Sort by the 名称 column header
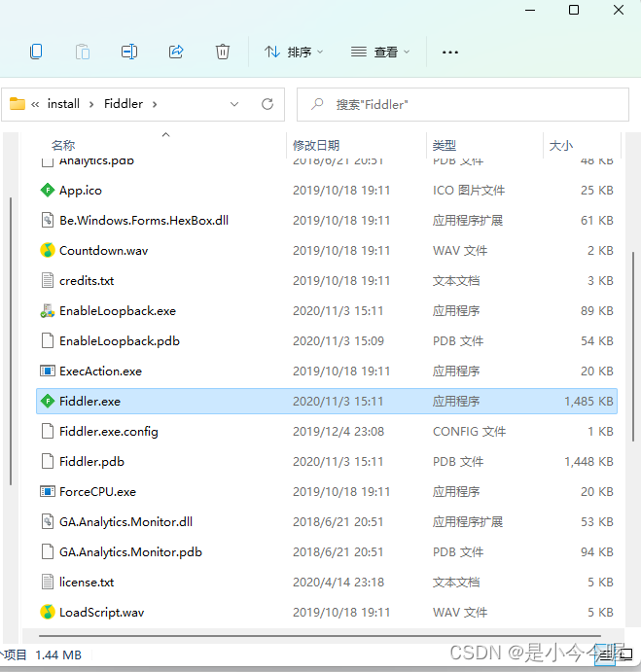This screenshot has width=641, height=672. pyautogui.click(x=63, y=145)
